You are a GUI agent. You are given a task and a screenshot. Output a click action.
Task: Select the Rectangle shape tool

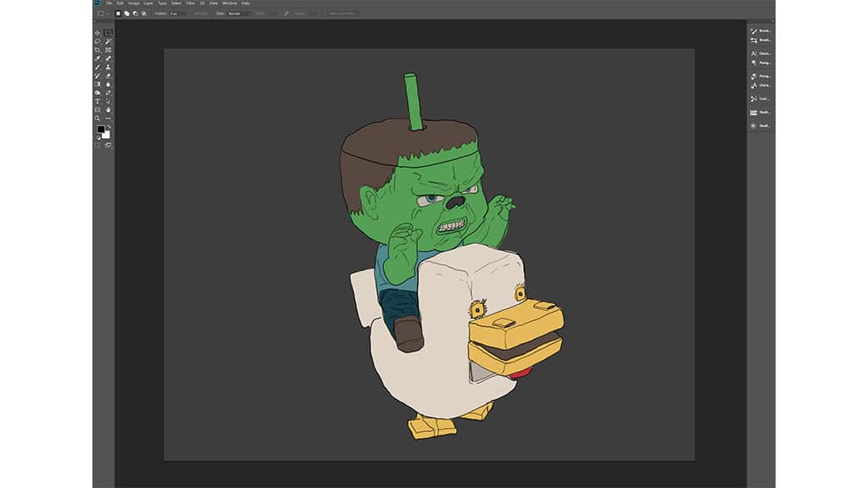[x=97, y=109]
